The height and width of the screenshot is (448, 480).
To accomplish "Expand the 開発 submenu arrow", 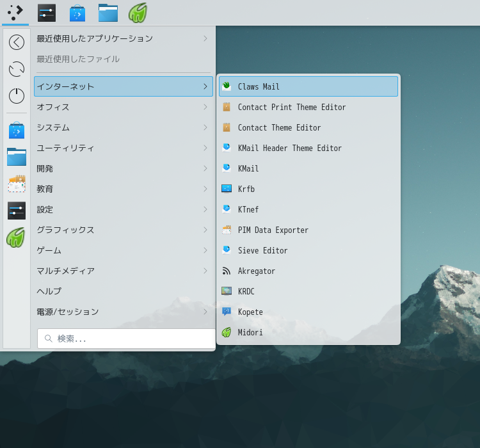I will pyautogui.click(x=205, y=168).
